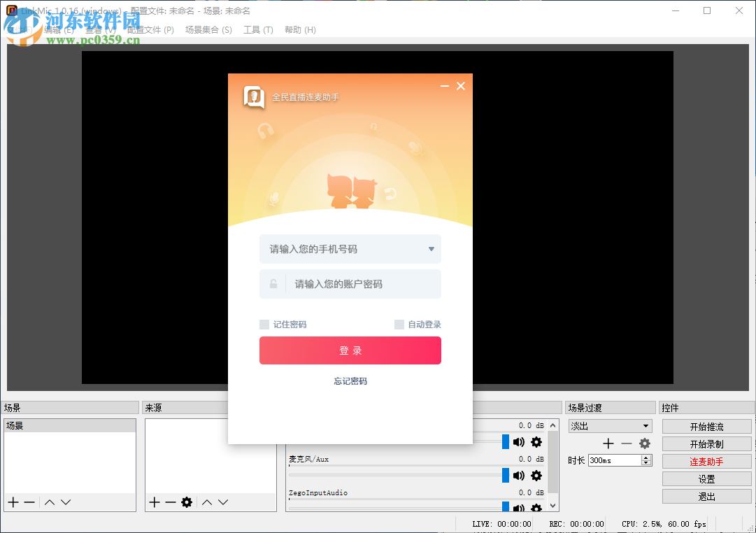The image size is (756, 533).
Task: Open the phone number dropdown
Action: 432,249
